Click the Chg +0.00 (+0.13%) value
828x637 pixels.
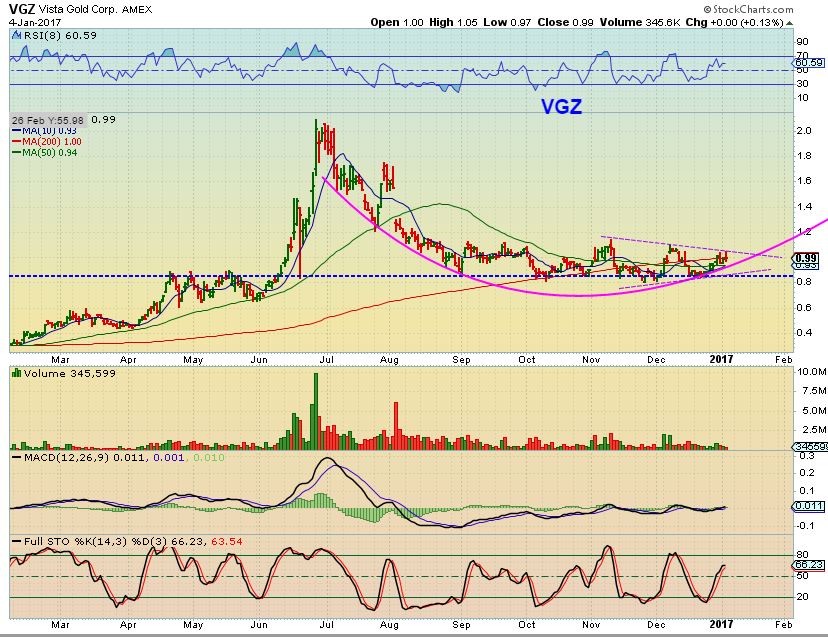click(x=735, y=22)
